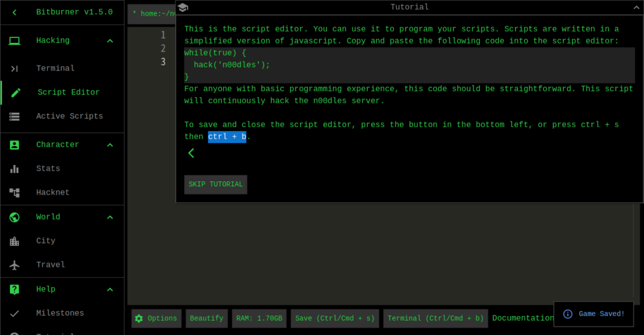The height and width of the screenshot is (335, 644).
Task: Click the Hacking section header text
Action: 53,40
